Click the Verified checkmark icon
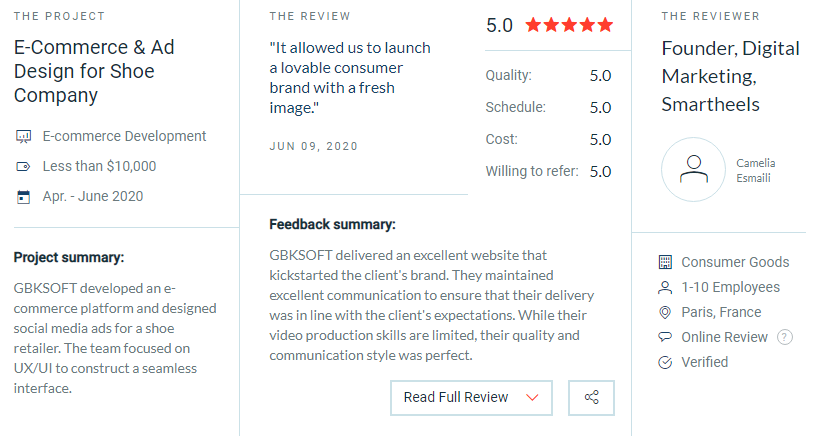The image size is (817, 436). pyautogui.click(x=665, y=362)
